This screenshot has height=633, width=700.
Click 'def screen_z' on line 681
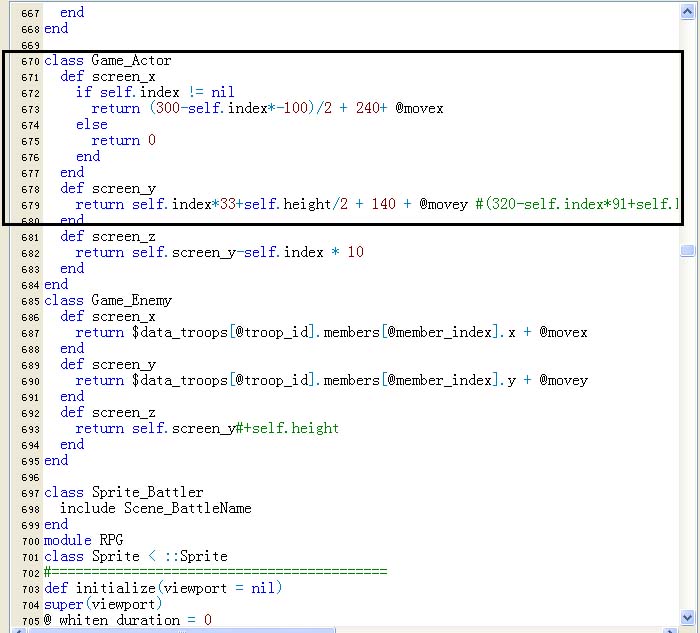(108, 236)
